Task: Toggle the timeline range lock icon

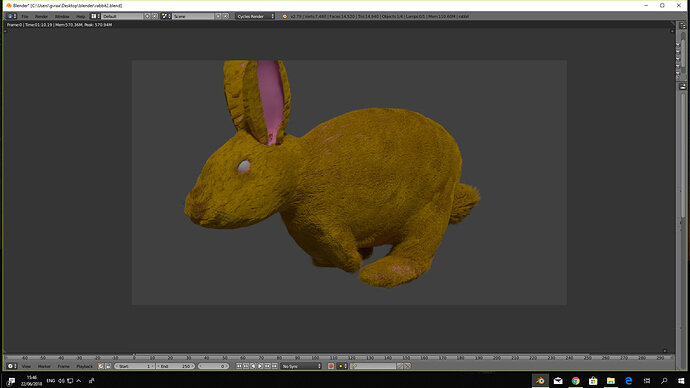Action: (108, 366)
